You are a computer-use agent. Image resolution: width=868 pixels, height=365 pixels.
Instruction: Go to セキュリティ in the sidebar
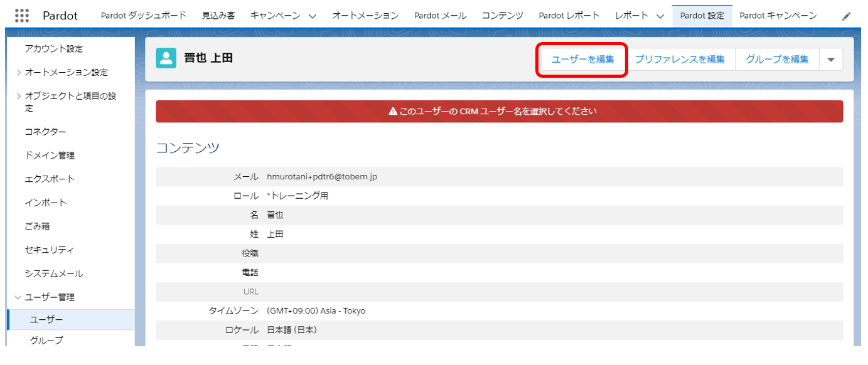tap(50, 250)
